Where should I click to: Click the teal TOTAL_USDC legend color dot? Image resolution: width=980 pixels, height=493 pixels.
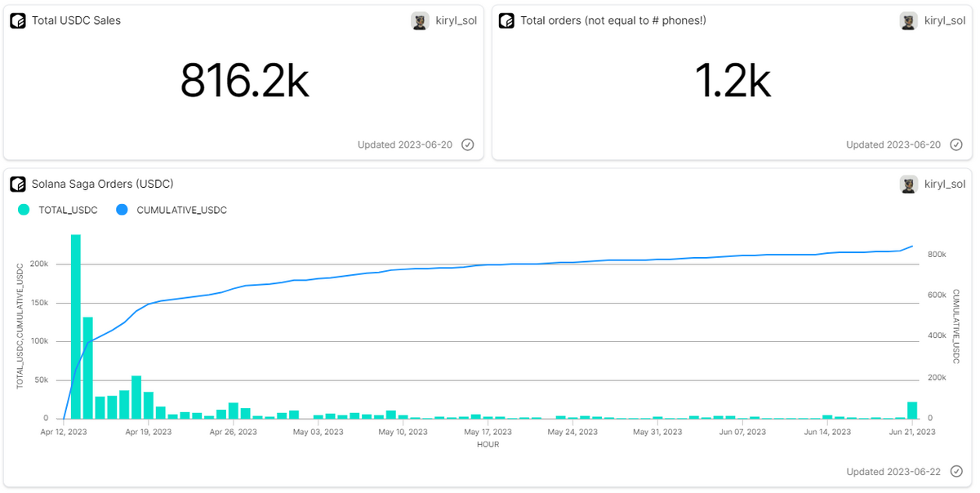(23, 210)
